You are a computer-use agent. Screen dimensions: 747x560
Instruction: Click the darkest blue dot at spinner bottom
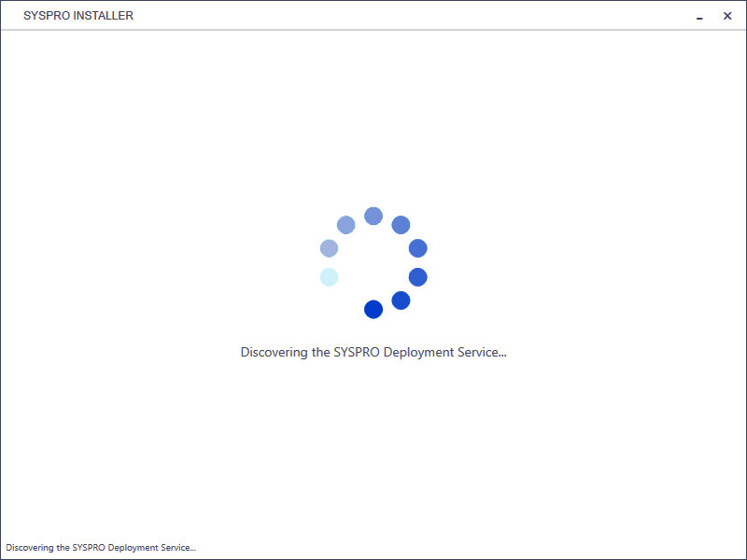(x=373, y=310)
